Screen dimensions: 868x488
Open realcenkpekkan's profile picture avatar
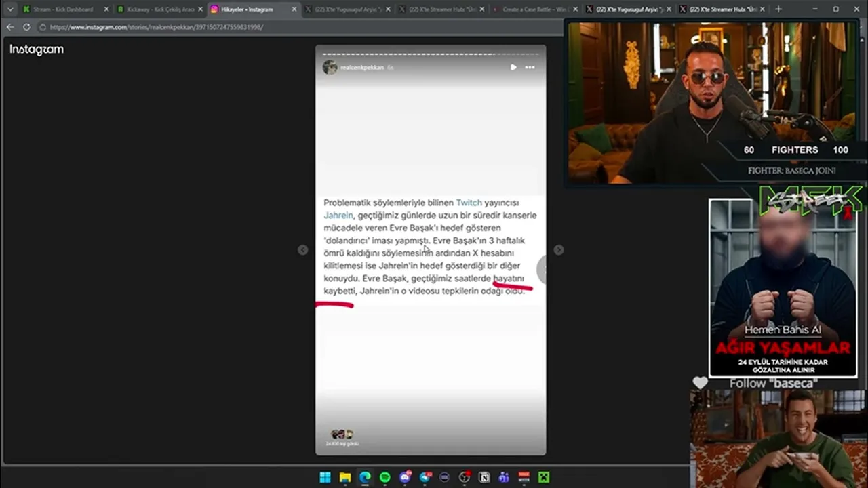[330, 67]
